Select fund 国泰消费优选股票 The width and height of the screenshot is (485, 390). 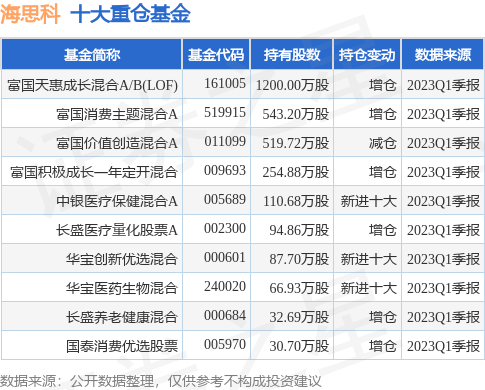(x=121, y=346)
